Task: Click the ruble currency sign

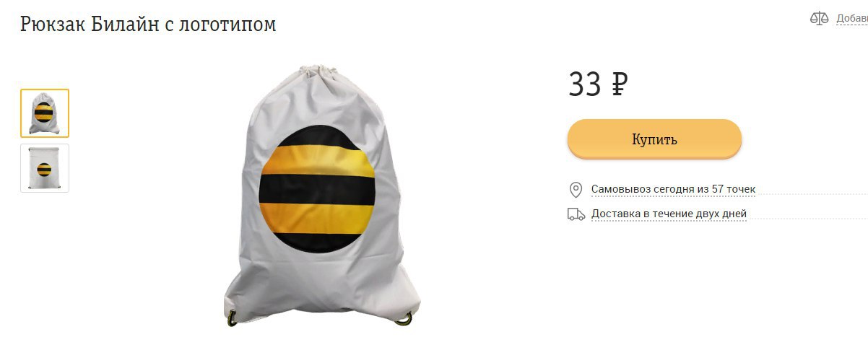Action: (x=619, y=85)
